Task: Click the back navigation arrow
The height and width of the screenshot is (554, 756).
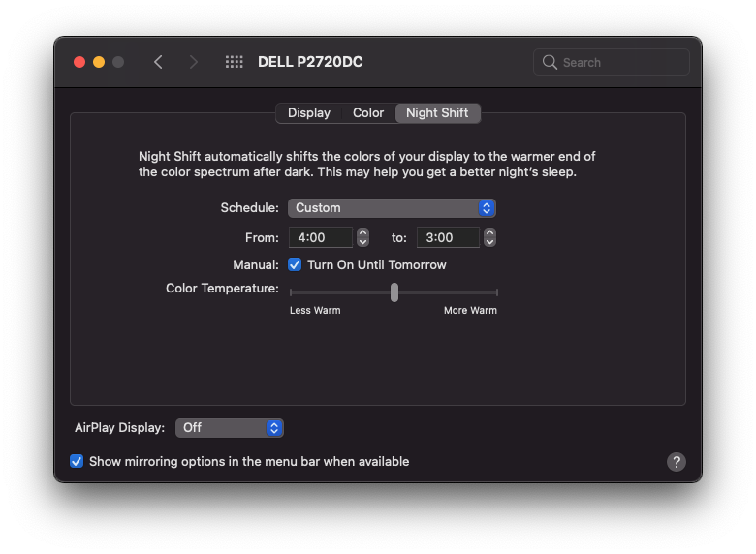Action: tap(158, 62)
